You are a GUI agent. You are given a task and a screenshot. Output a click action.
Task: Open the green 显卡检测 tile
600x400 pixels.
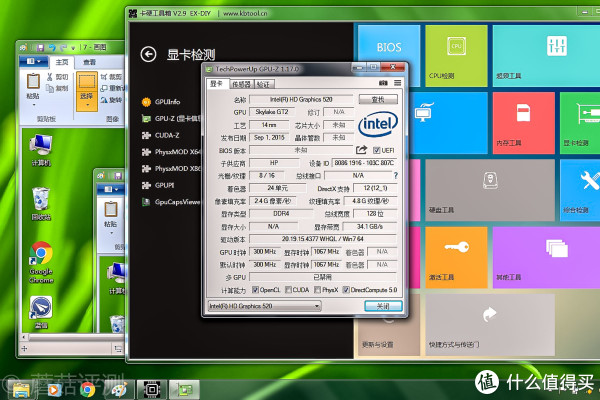click(580, 123)
